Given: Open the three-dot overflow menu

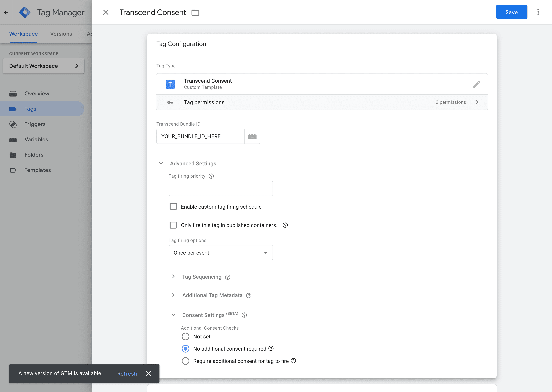Looking at the screenshot, I should [x=538, y=12].
